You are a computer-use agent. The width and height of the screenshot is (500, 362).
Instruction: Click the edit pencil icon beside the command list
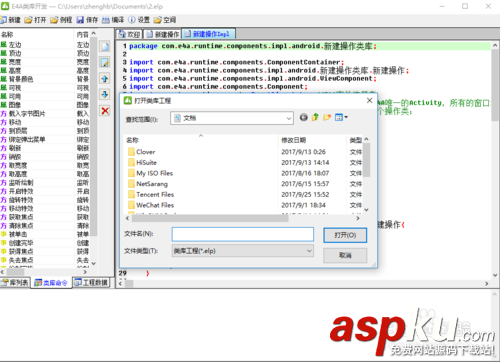(105, 62)
